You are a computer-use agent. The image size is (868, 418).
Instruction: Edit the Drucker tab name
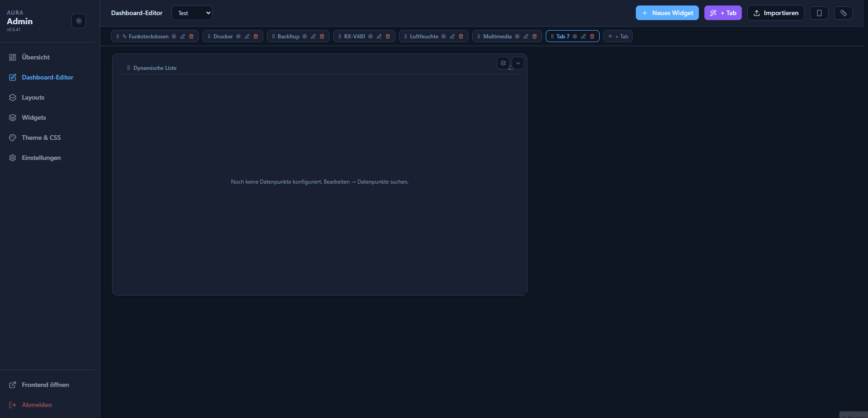pyautogui.click(x=247, y=37)
